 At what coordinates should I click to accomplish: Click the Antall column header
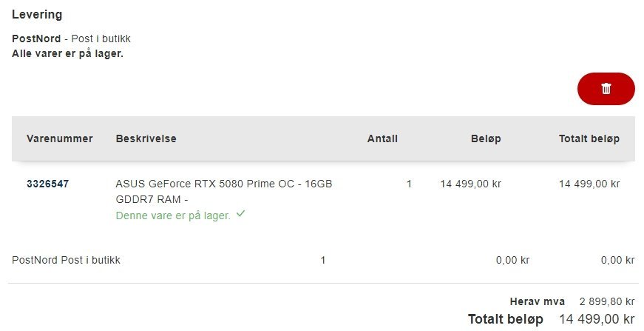[x=382, y=138]
